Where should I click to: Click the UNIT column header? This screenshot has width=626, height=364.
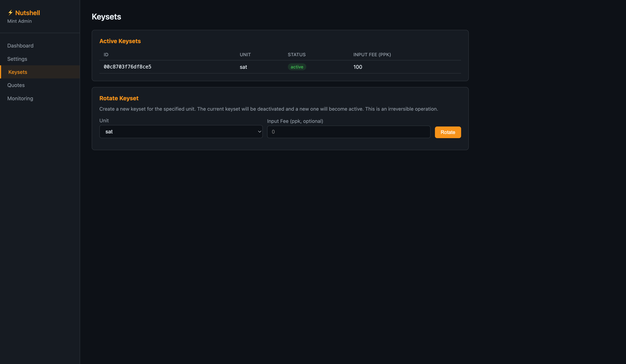coord(245,55)
